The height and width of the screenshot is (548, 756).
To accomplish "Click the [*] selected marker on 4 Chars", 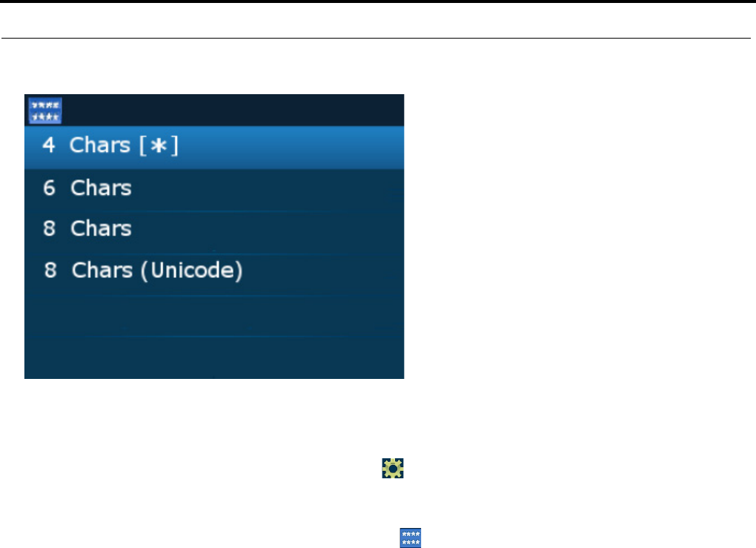I will pos(159,145).
